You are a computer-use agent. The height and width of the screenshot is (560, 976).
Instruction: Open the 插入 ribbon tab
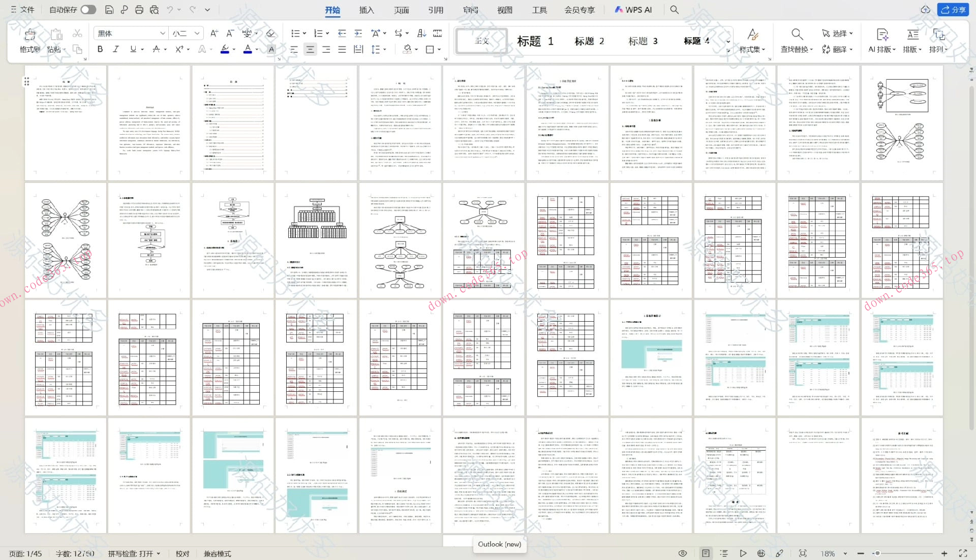pyautogui.click(x=366, y=10)
